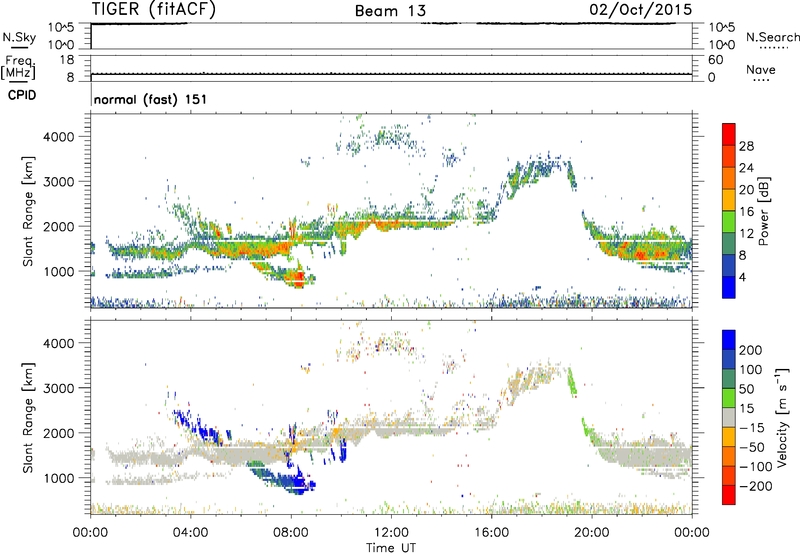800x554 pixels.
Task: Select the 'N.Search' legend label
Action: tap(772, 37)
